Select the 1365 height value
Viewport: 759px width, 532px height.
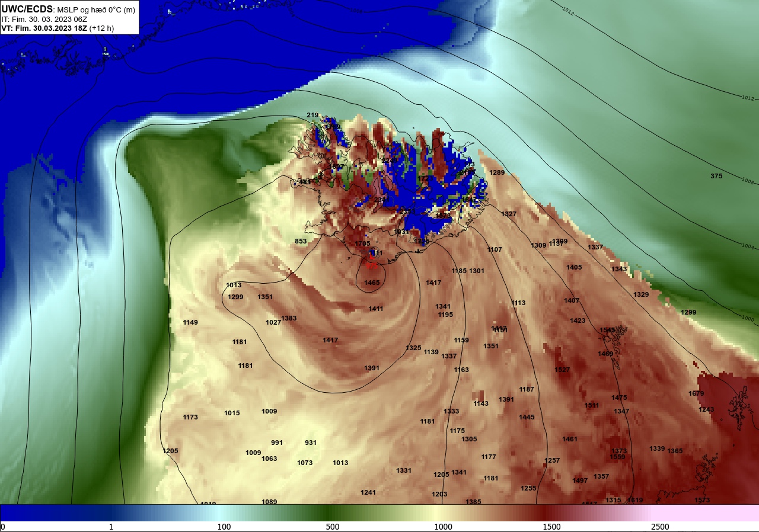tap(675, 451)
